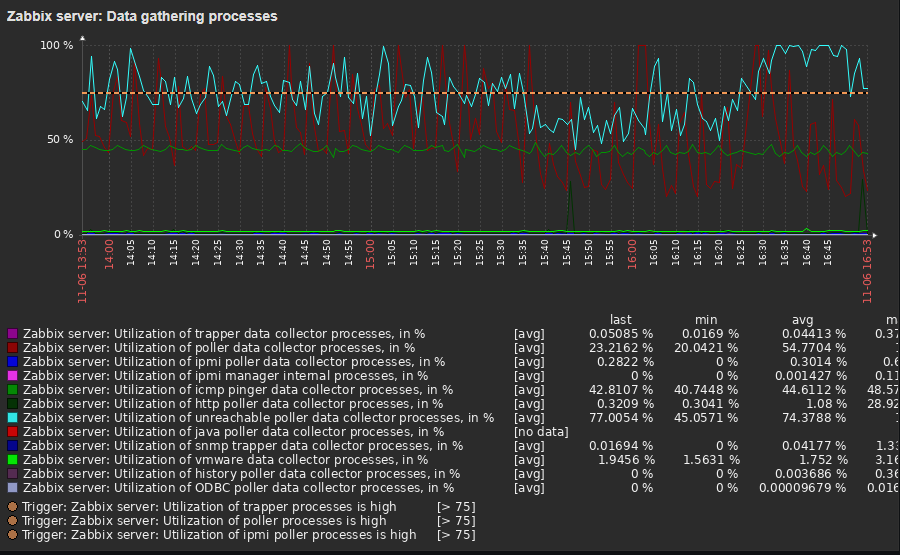Click the avg value '74.3788 %'
The height and width of the screenshot is (555, 900).
point(814,418)
